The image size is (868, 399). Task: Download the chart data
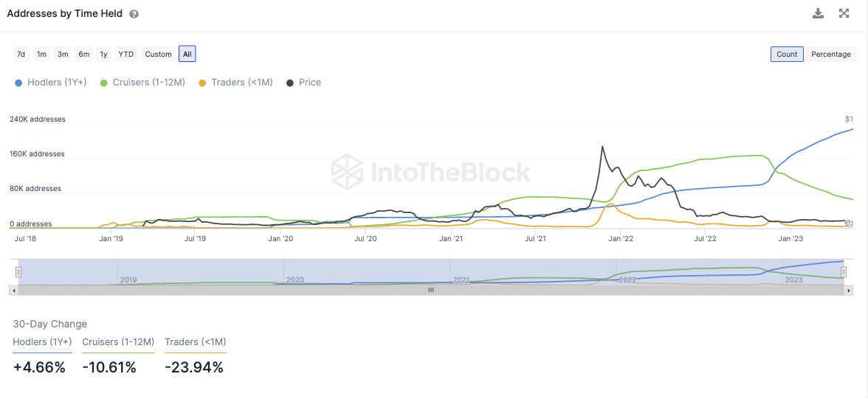(x=818, y=13)
